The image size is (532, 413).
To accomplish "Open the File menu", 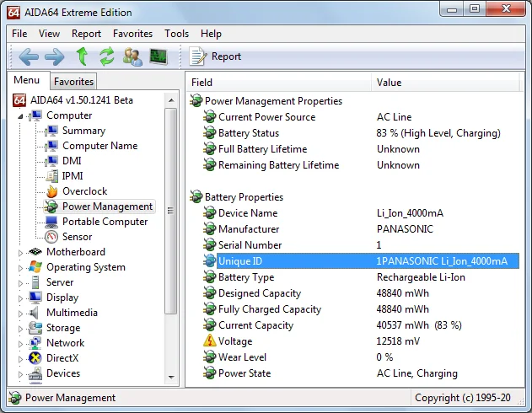I will click(x=19, y=34).
